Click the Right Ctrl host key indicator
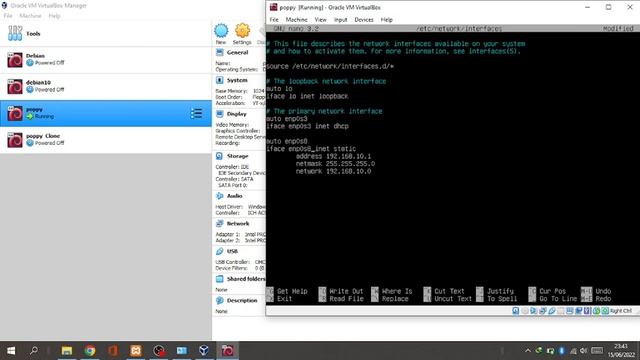Image resolution: width=640 pixels, height=360 pixels. 621,311
